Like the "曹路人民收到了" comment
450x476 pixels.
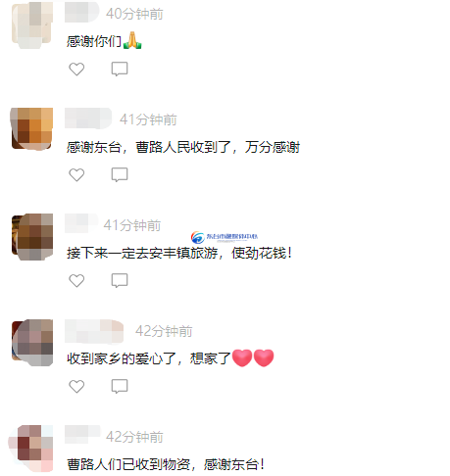76,174
